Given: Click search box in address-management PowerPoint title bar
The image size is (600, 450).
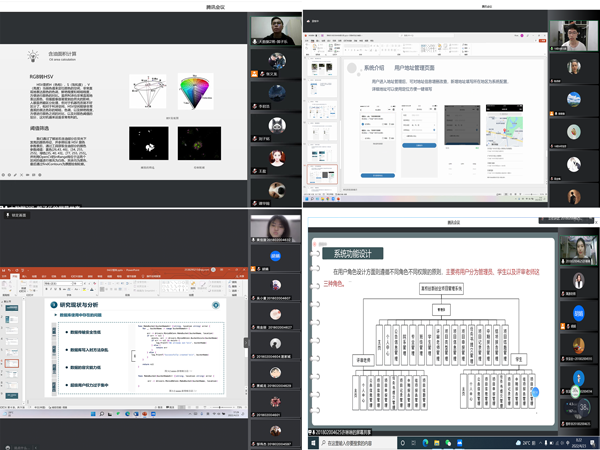Looking at the screenshot, I should (426, 35).
